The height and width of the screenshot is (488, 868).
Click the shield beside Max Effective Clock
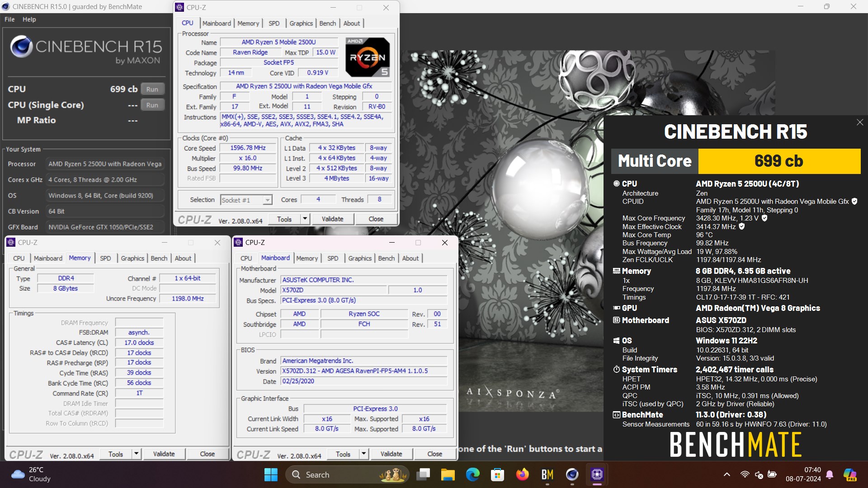741,227
